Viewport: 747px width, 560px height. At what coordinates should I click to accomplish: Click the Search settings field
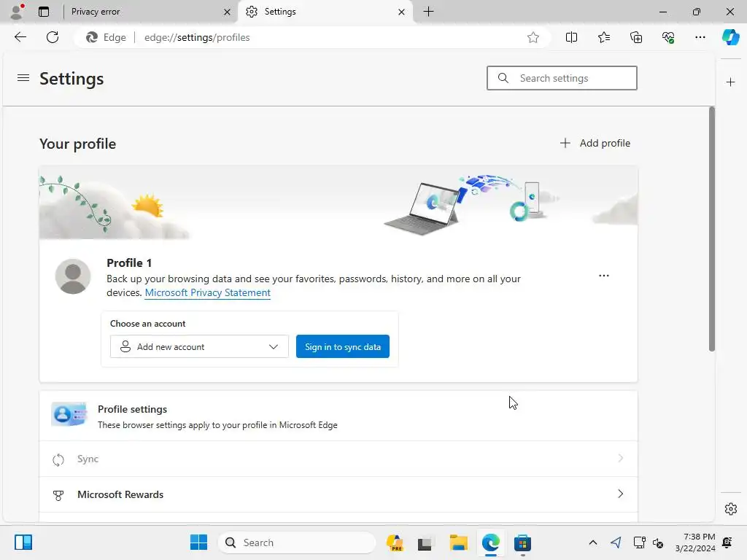pyautogui.click(x=562, y=78)
